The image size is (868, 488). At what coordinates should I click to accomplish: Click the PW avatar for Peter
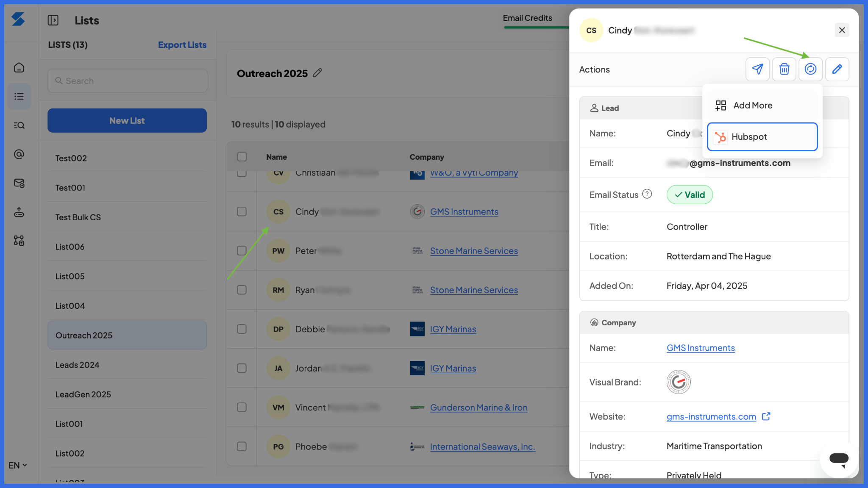coord(278,251)
